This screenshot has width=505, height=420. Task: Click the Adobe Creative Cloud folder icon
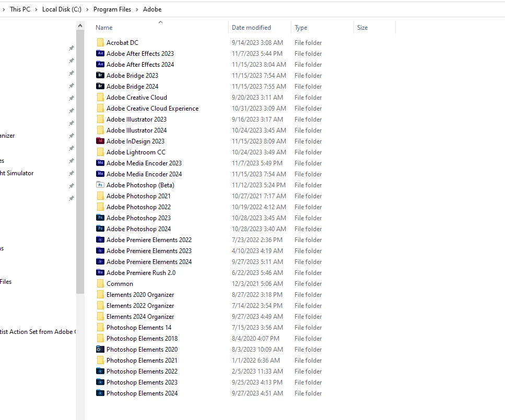100,97
